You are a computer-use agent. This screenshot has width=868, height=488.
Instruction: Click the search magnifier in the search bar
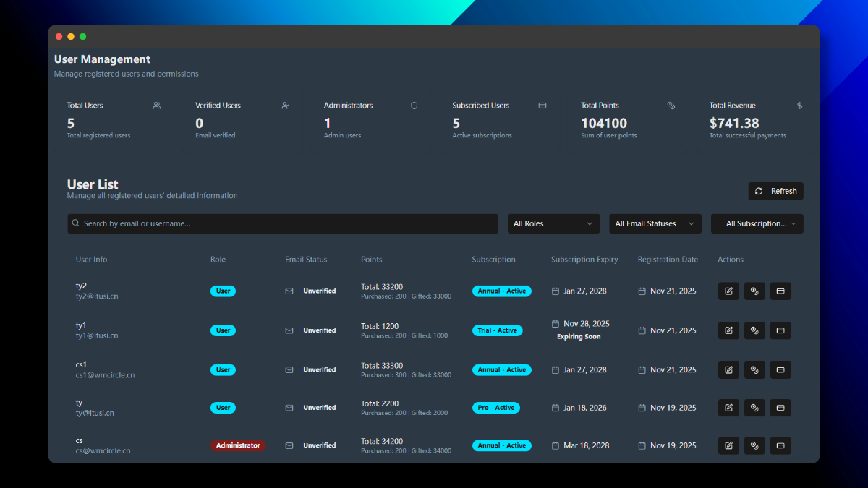click(x=76, y=223)
